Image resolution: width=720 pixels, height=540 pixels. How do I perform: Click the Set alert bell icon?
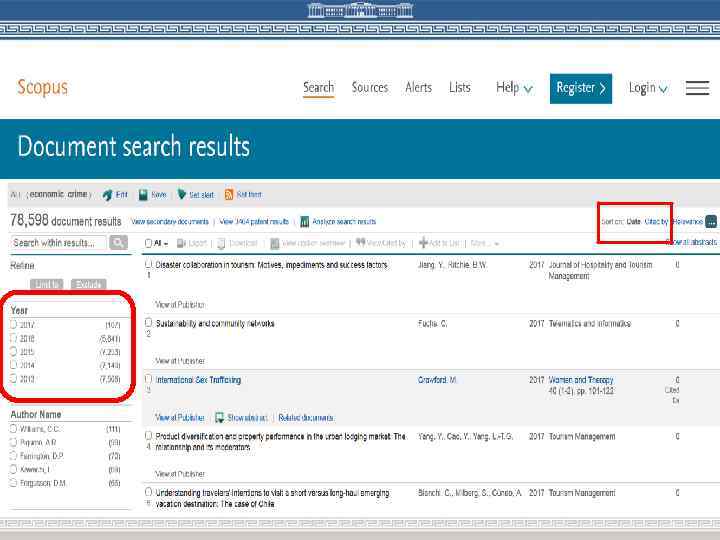[x=182, y=194]
